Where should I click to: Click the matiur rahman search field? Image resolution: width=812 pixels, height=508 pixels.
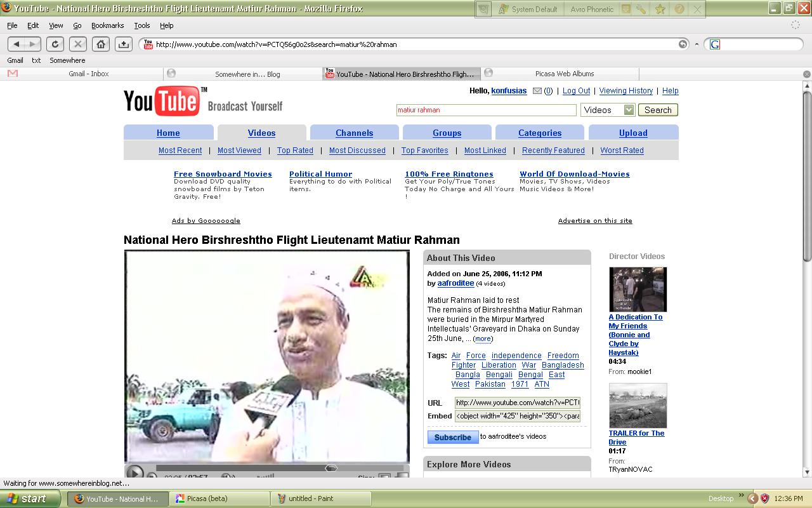coord(486,110)
